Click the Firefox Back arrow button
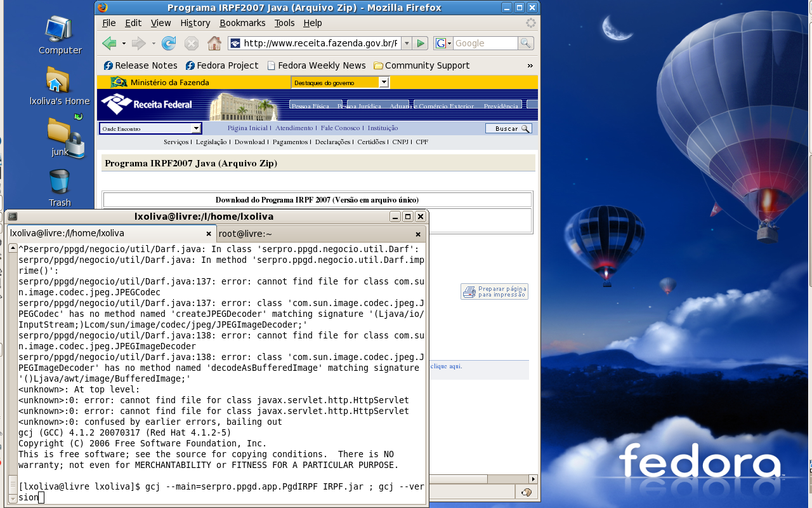Screen dimensions: 812x508 (109, 43)
